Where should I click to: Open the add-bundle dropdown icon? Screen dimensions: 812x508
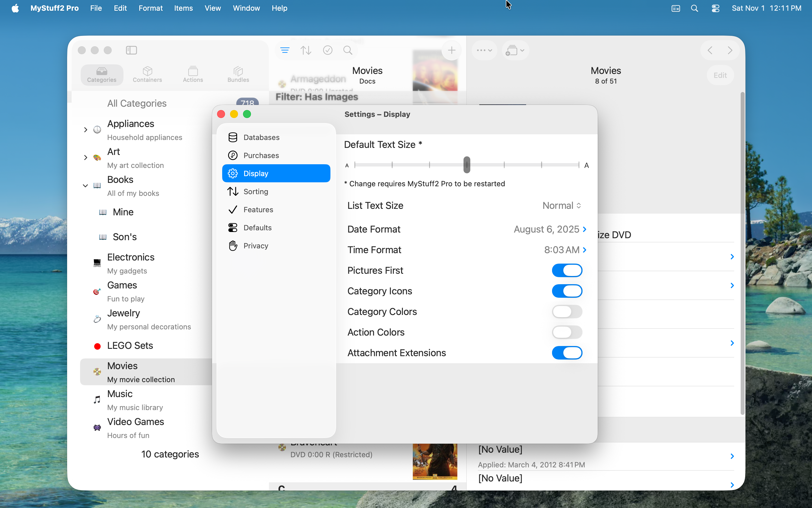(x=515, y=51)
